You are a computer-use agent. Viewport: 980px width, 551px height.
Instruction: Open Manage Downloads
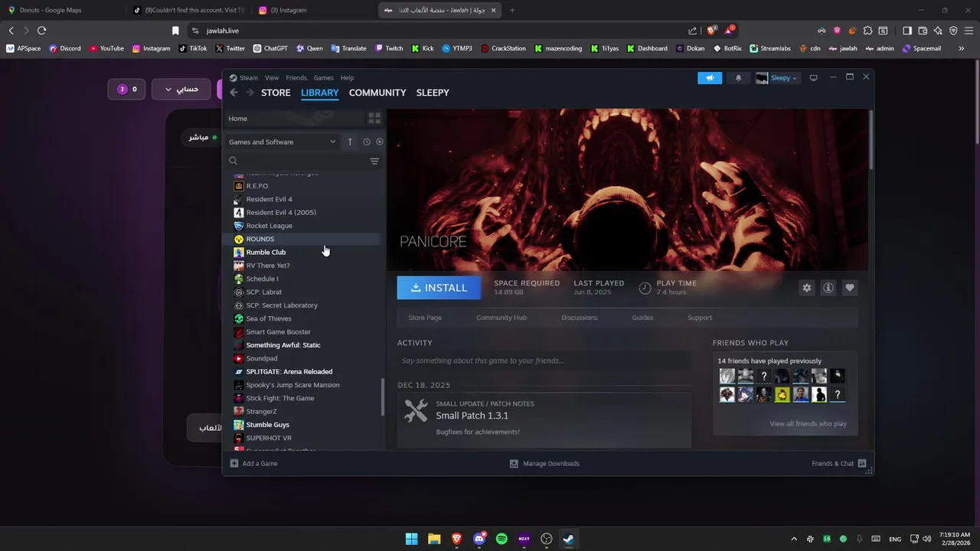(x=544, y=464)
